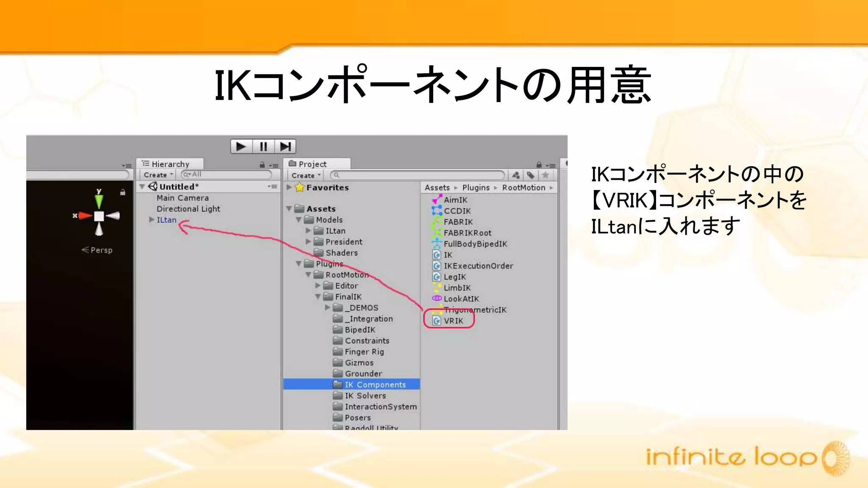Click Plugins in the breadcrumb path
868x488 pixels.
point(476,187)
